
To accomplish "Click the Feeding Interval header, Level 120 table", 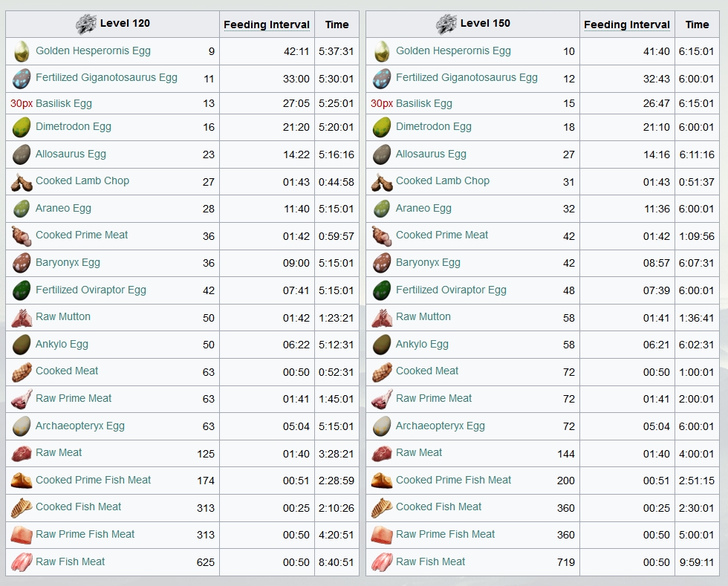I will [267, 25].
